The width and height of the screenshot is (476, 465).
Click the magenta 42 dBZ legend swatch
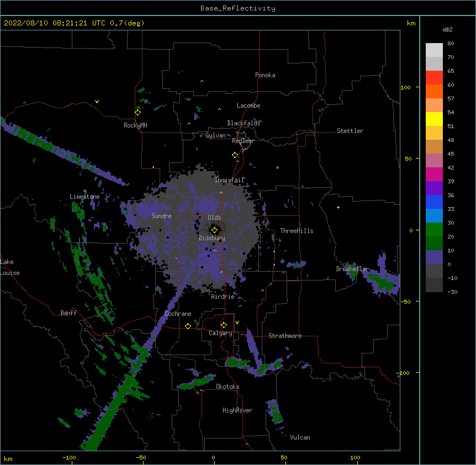pyautogui.click(x=434, y=174)
